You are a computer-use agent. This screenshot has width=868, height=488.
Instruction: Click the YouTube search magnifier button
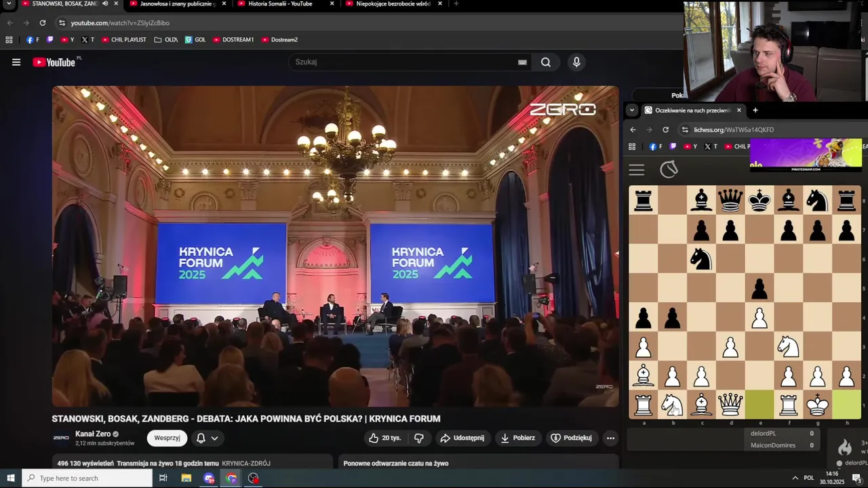point(546,62)
